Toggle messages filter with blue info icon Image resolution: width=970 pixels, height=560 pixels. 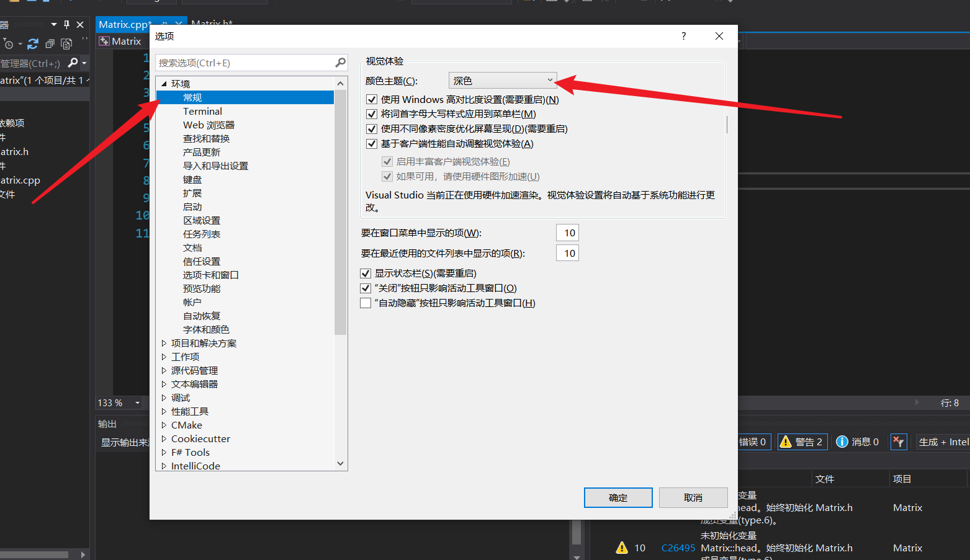coord(858,442)
